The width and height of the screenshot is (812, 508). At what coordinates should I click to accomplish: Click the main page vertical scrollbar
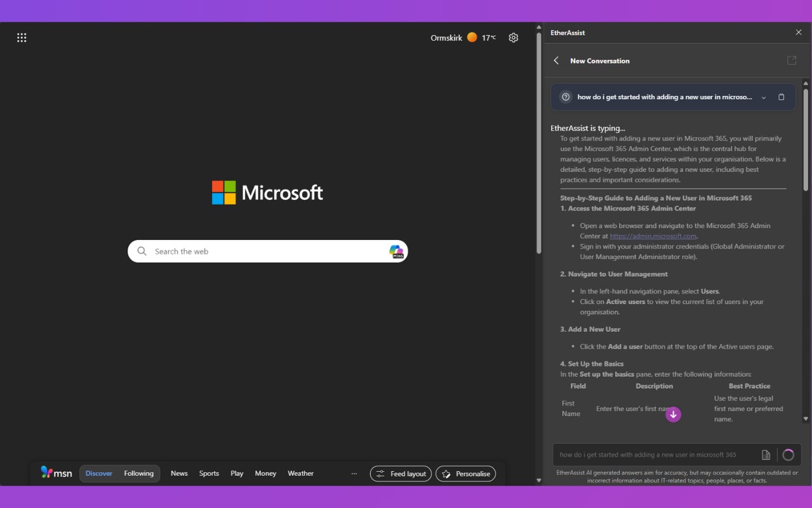[539, 143]
